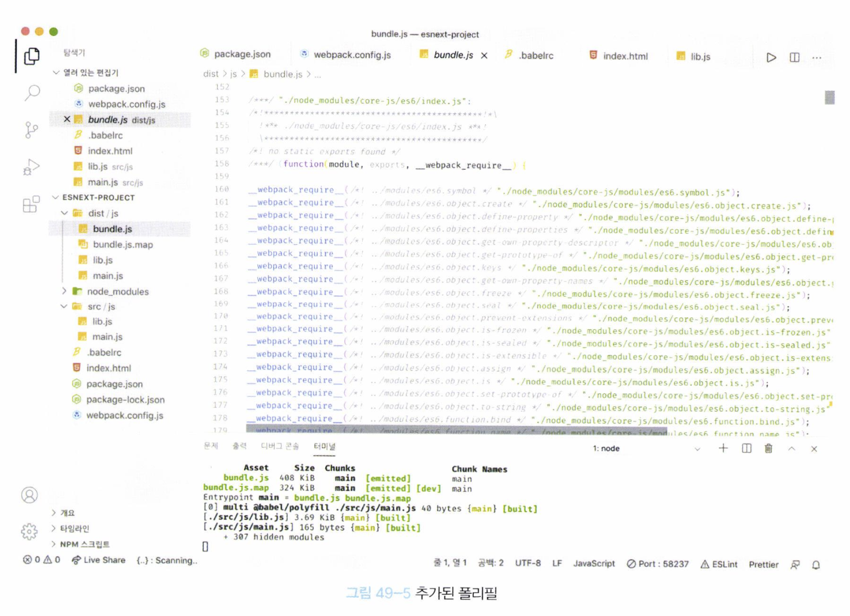Maximize the terminal panel with chevron up
The width and height of the screenshot is (850, 616).
791,448
